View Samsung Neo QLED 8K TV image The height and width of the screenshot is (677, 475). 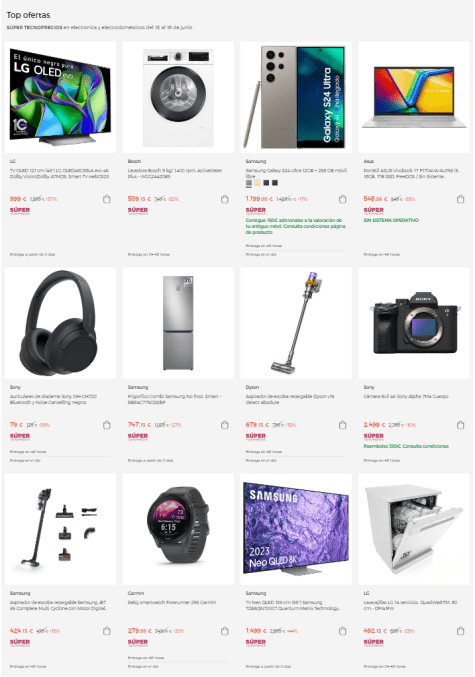296,529
